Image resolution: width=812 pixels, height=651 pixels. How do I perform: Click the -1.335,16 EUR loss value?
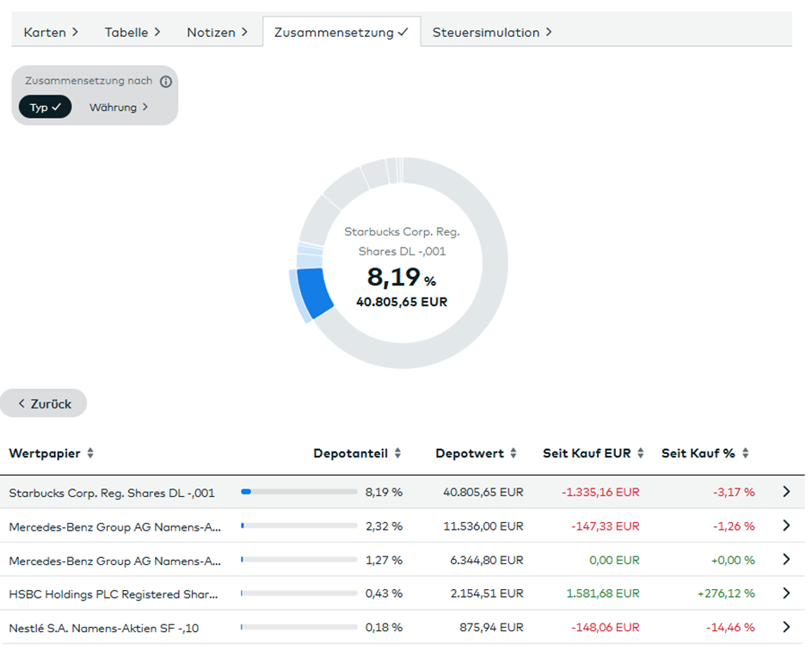pos(600,492)
